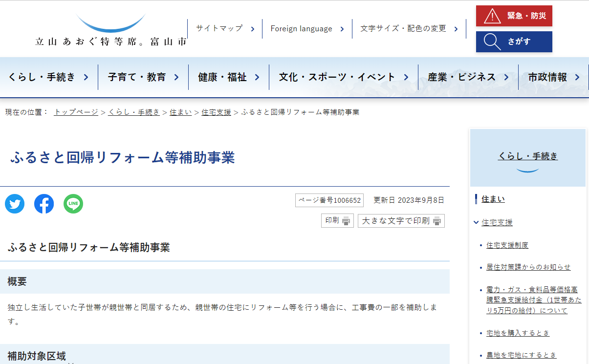This screenshot has width=589, height=364.
Task: Expand chevron on 健康・福祉 nav item
Action: click(257, 77)
